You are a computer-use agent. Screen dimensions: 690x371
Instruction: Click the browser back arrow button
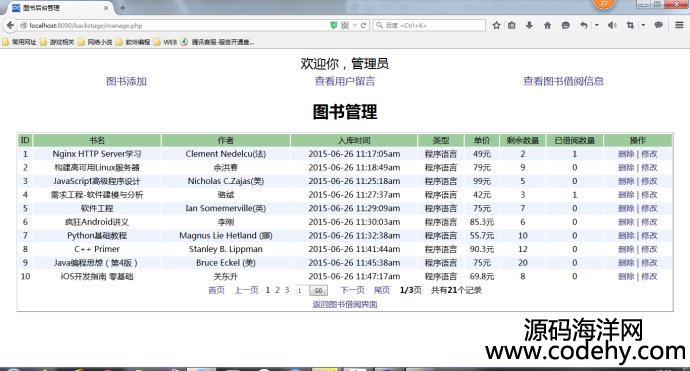coord(10,26)
